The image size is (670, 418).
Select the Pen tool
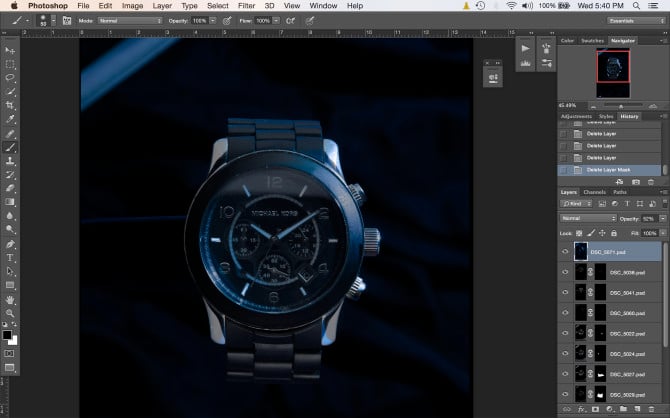10,244
